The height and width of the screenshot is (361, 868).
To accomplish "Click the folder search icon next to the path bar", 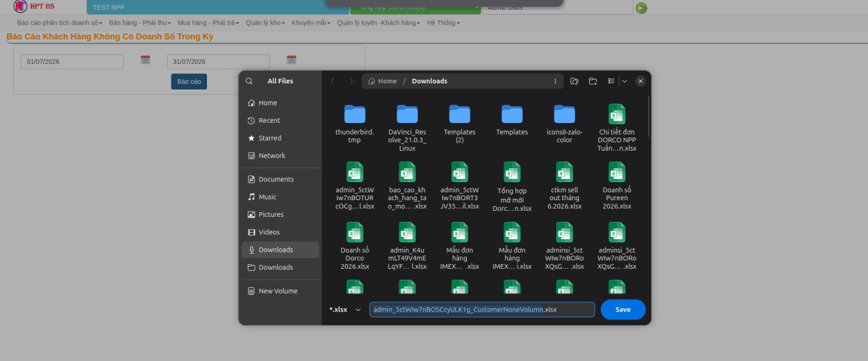I will (574, 81).
